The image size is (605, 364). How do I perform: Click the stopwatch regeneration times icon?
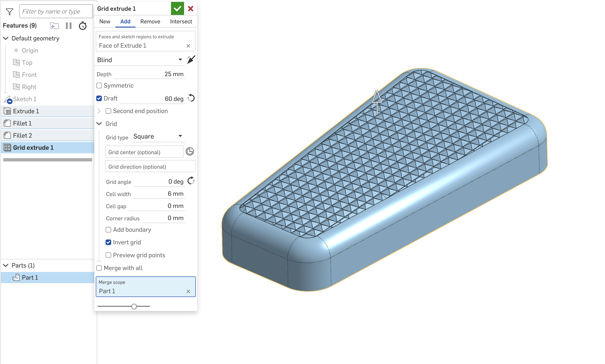(x=83, y=25)
